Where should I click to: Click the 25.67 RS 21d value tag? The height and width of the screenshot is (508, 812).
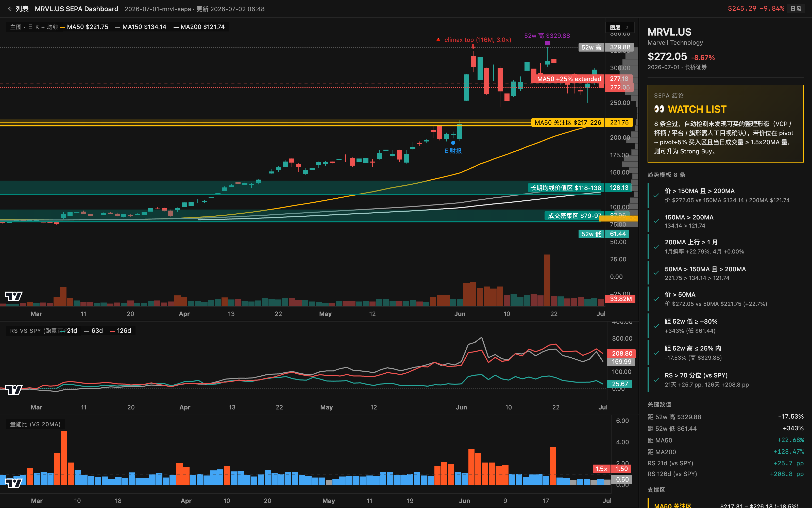click(x=619, y=384)
